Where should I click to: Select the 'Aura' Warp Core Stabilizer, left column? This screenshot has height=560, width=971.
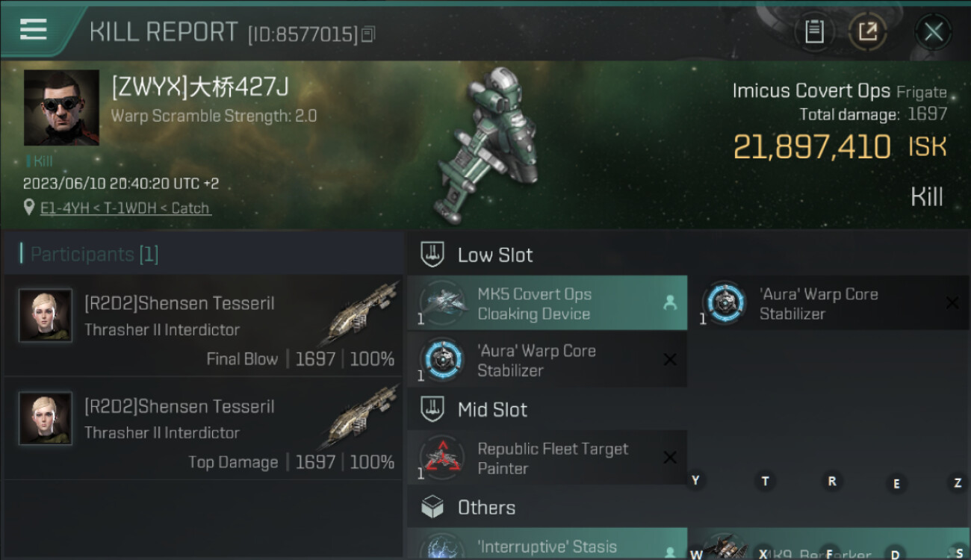pos(547,360)
